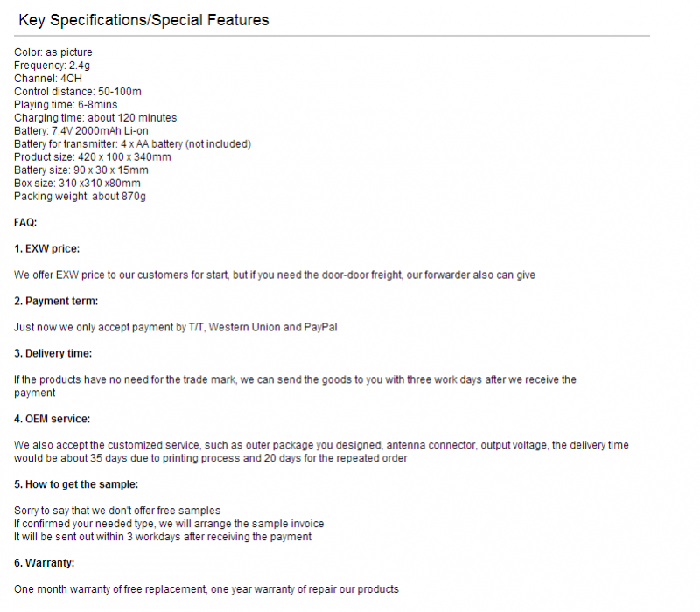Click the Product size specification line
This screenshot has width=700, height=612.
click(93, 157)
